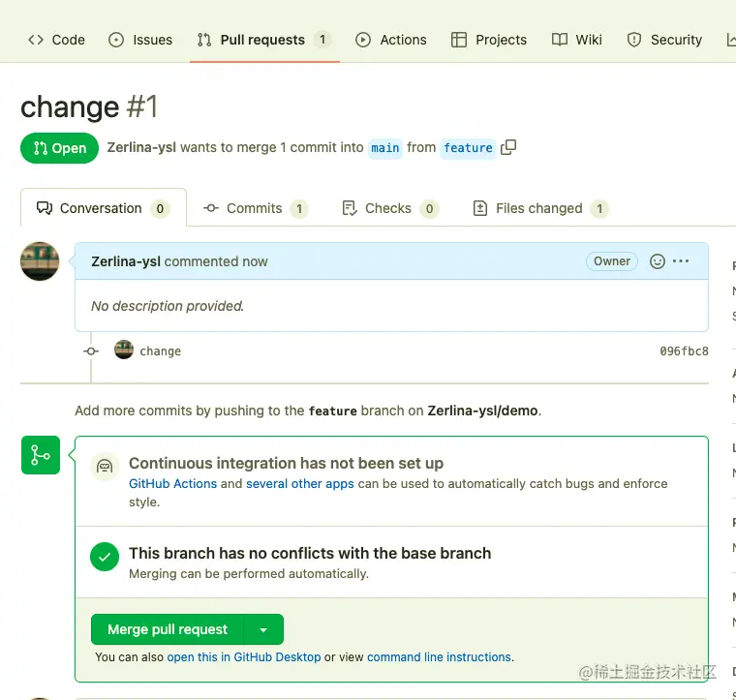Click the main base branch label
The width and height of the screenshot is (736, 700).
tap(384, 148)
